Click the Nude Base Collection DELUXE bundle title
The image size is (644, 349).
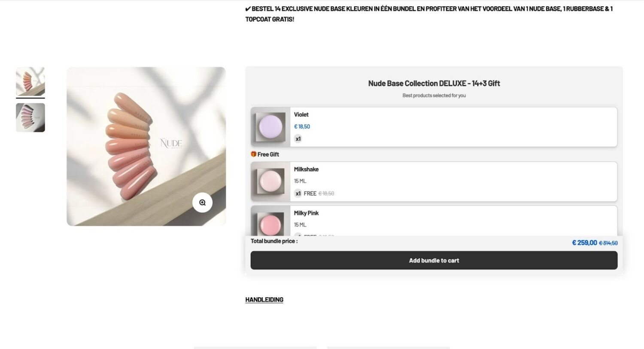[x=434, y=84]
